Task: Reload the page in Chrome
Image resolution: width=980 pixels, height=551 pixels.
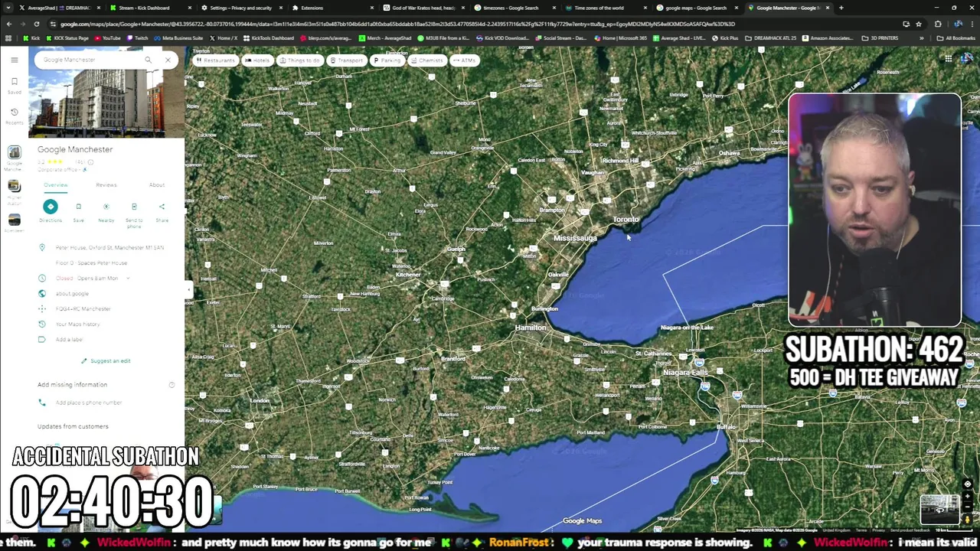Action: pos(36,24)
